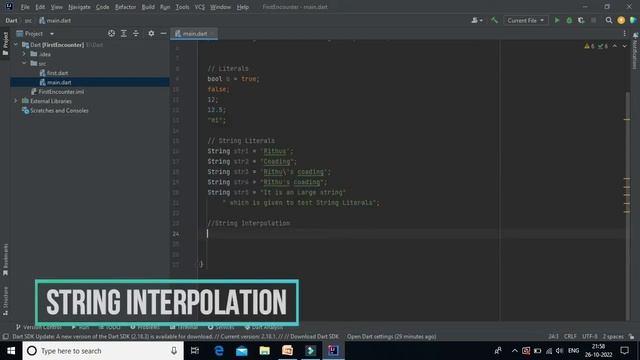Open the Current File run configuration dropdown
This screenshot has height=360, width=640.
pos(525,20)
